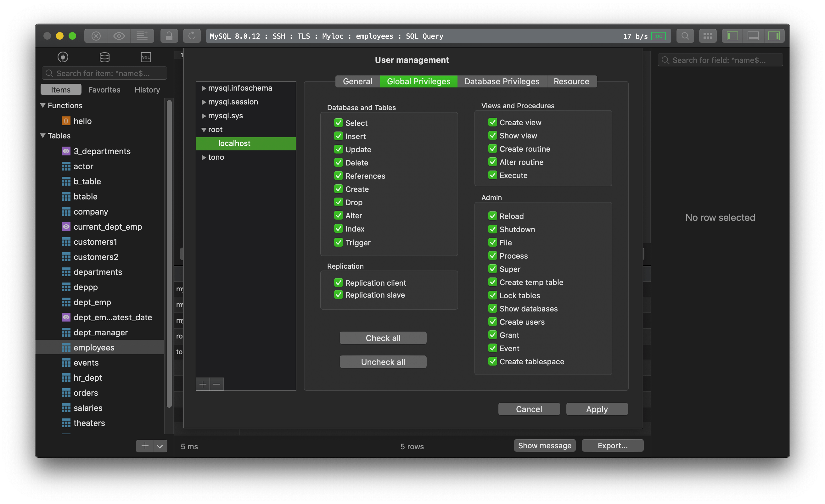Click the view icon next to current_dept_emp
The image size is (825, 504).
point(66,227)
